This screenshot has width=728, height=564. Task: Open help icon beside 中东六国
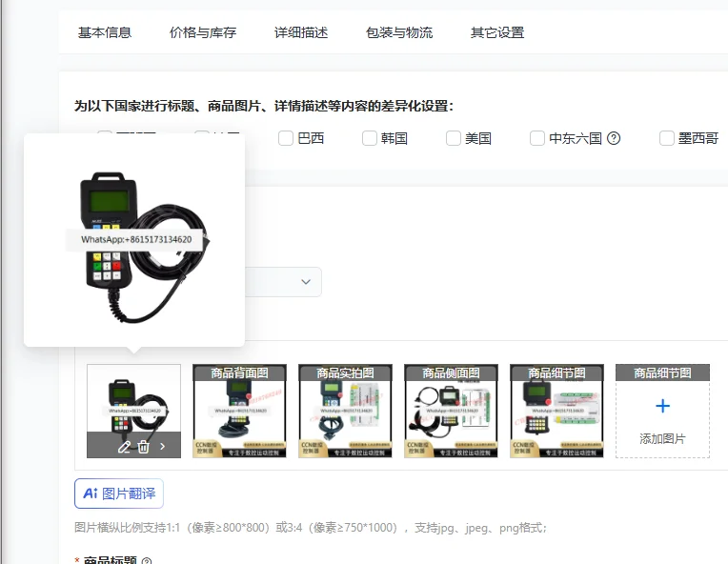pos(614,138)
